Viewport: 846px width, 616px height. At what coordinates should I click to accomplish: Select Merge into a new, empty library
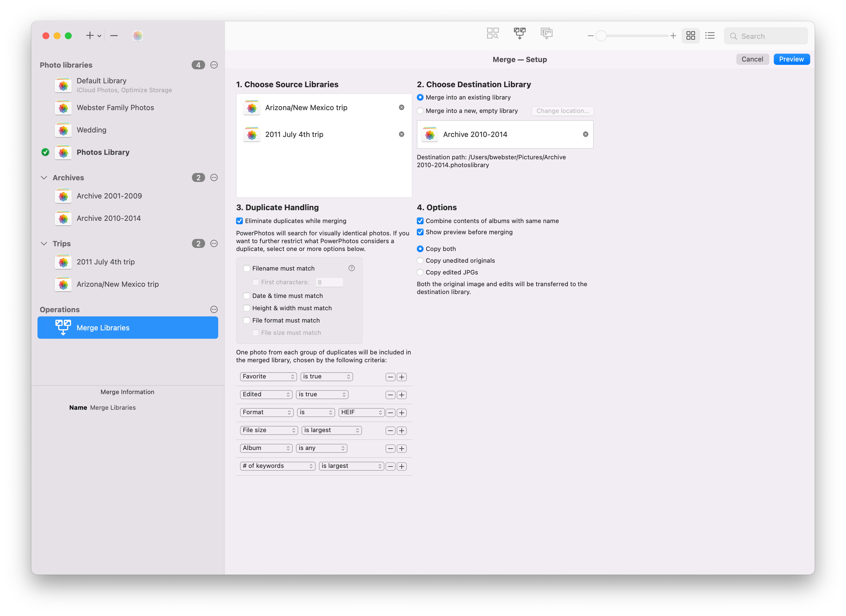420,111
